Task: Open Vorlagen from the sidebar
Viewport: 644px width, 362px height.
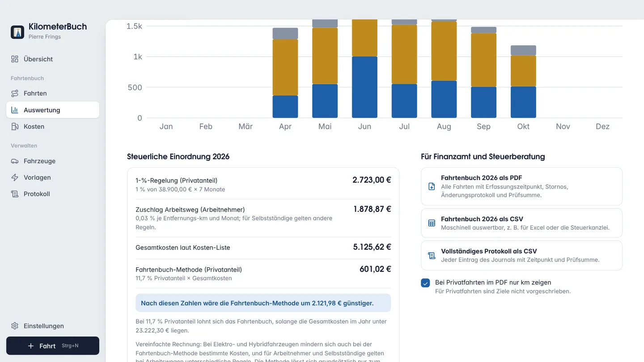Action: (x=53, y=177)
